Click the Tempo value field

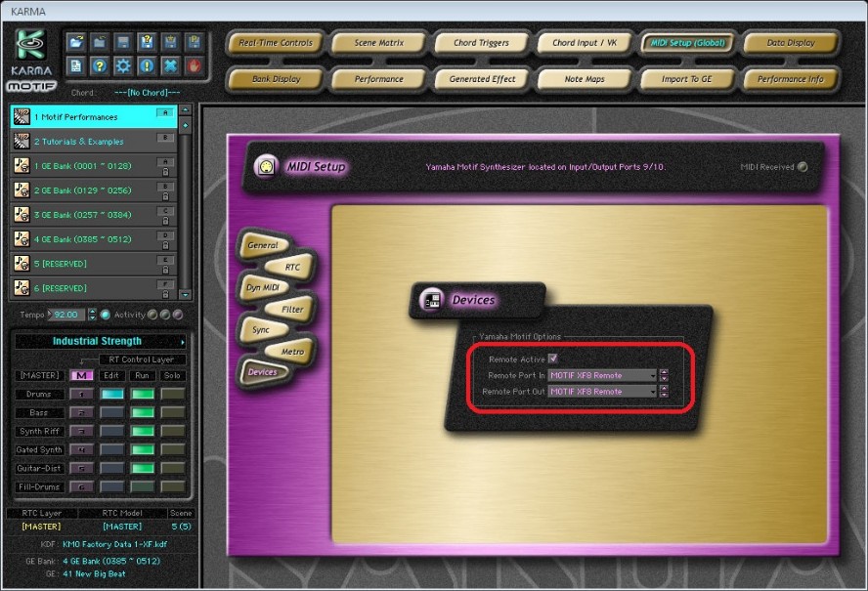coord(67,315)
